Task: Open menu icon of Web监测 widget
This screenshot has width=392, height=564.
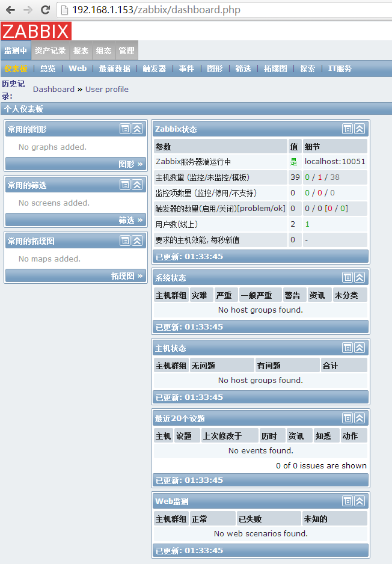Action: 348,501
